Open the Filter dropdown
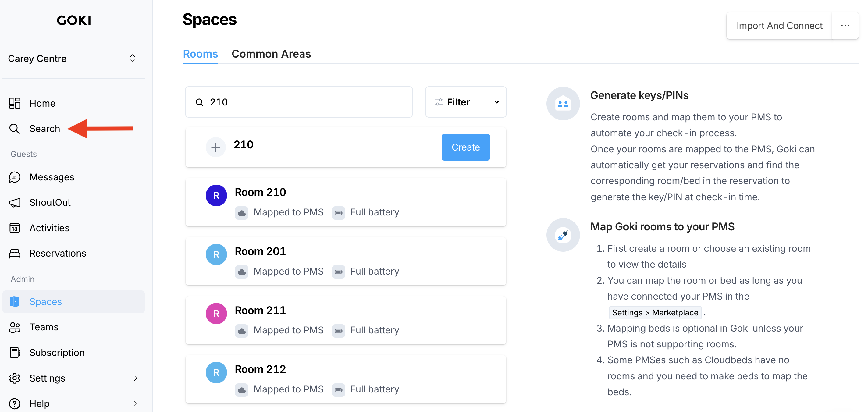 [466, 102]
